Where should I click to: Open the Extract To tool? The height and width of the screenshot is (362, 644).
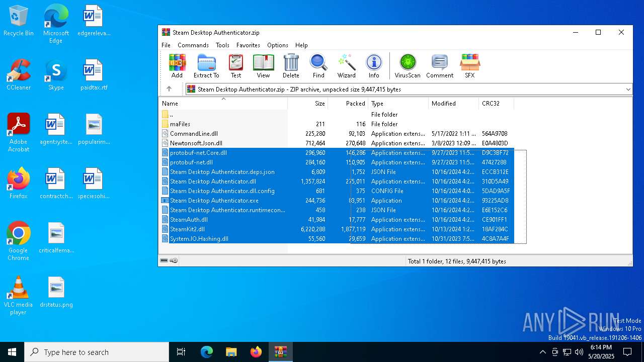click(x=206, y=66)
